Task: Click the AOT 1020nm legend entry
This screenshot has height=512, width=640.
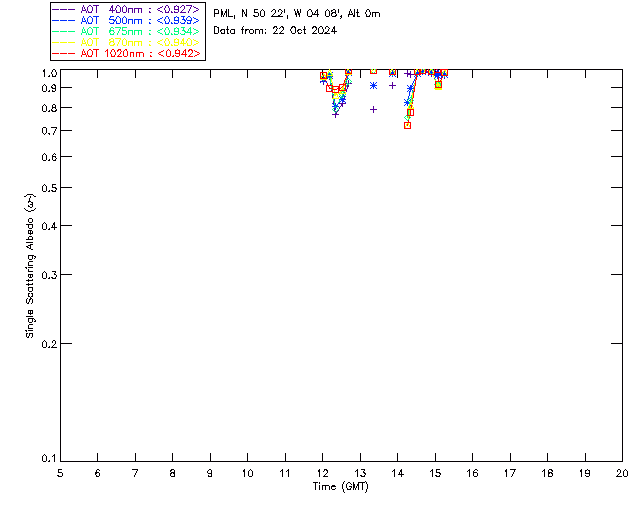Action: [126, 53]
